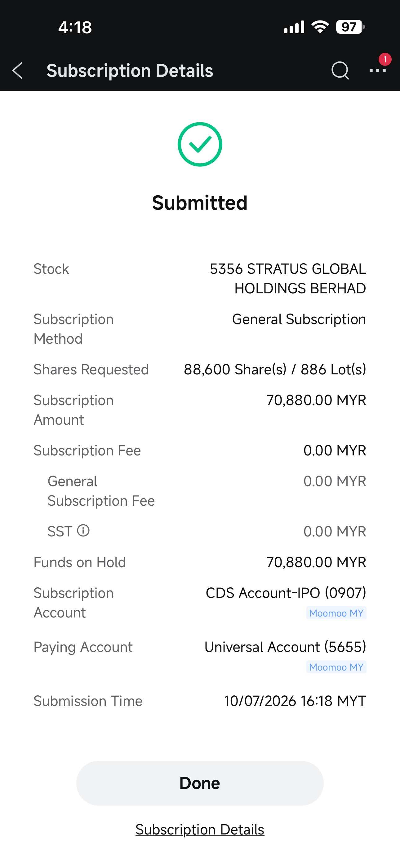Open the Subscription Details link
The height and width of the screenshot is (868, 400).
click(x=200, y=829)
